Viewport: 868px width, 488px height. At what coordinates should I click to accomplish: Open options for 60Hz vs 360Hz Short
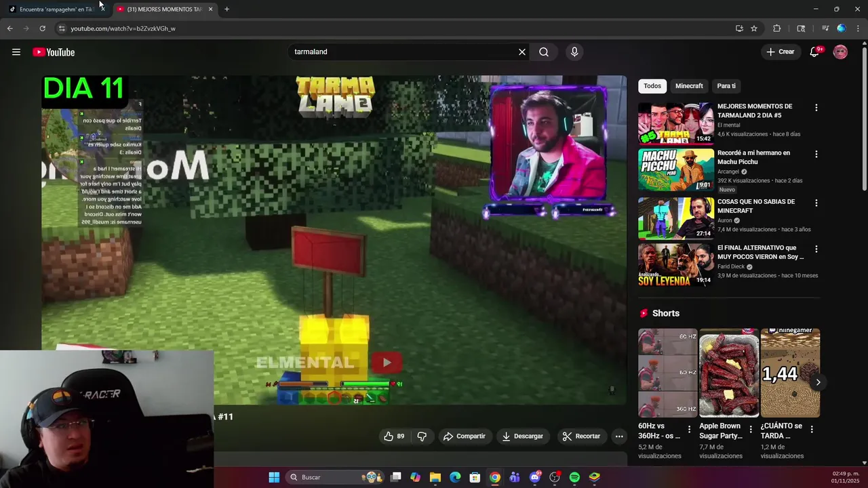689,429
